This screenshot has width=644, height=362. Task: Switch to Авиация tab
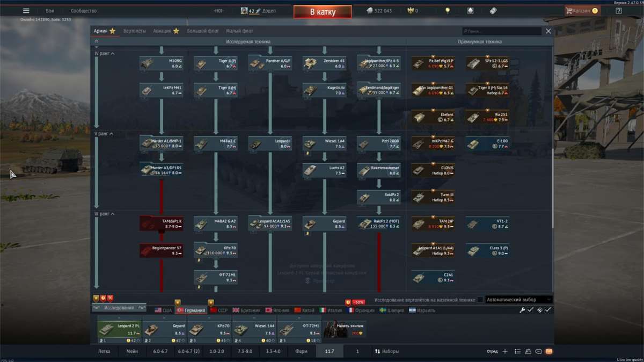(166, 31)
